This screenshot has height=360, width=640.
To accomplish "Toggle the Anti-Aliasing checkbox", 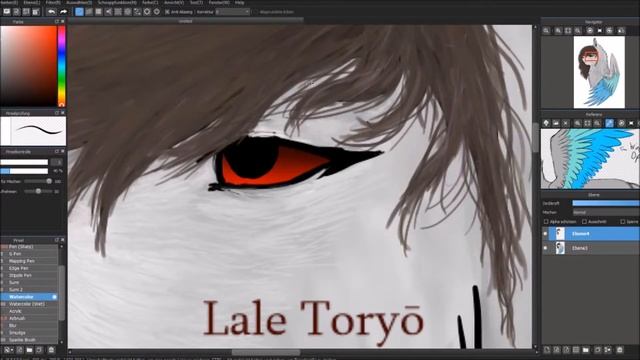I will pyautogui.click(x=167, y=12).
